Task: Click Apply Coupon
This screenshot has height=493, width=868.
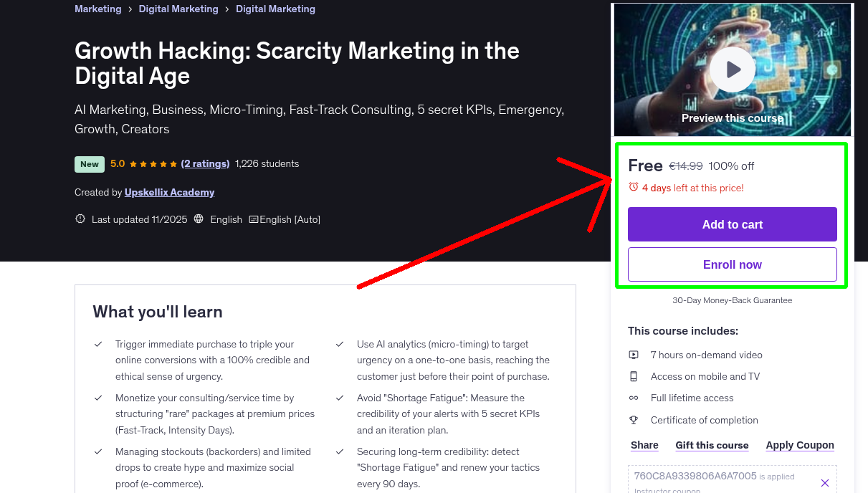Action: click(800, 445)
